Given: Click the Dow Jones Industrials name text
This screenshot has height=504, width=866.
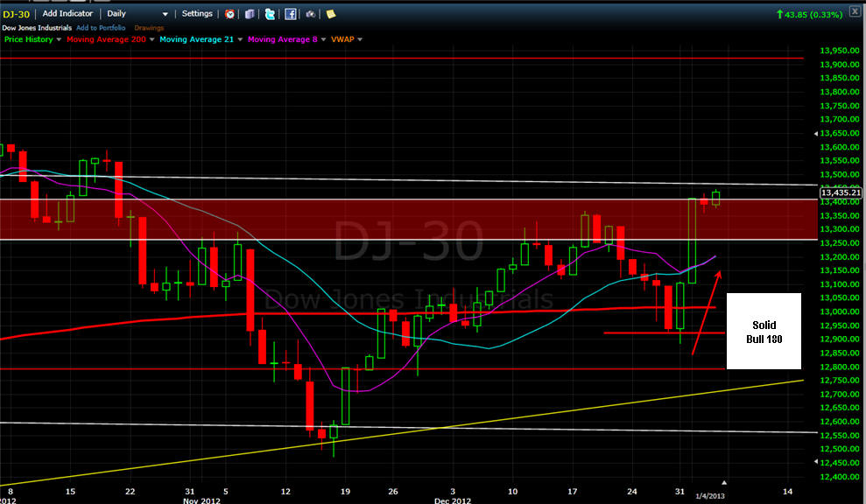Looking at the screenshot, I should point(37,28).
